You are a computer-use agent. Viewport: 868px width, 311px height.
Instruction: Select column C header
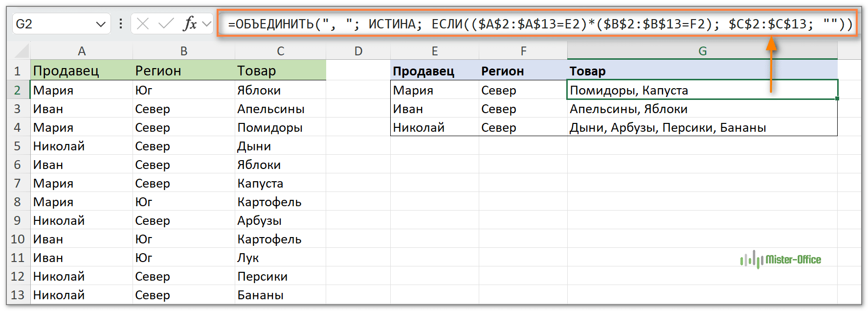click(x=281, y=51)
